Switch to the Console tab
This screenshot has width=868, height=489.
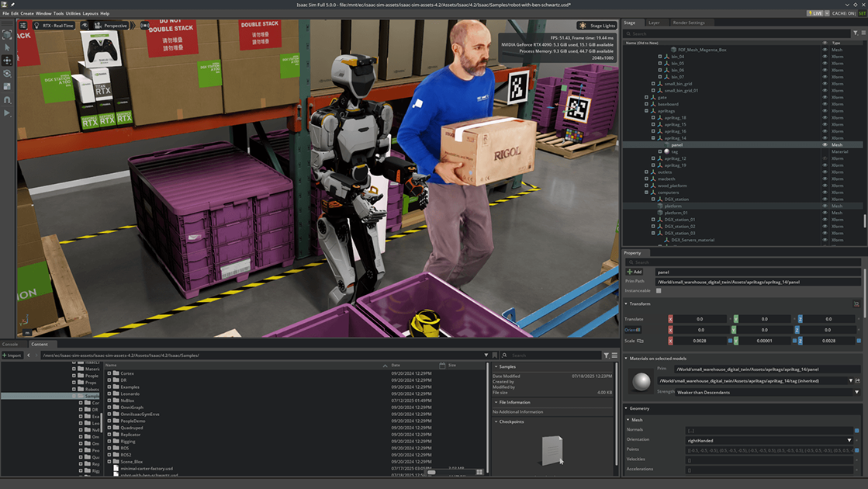(x=10, y=344)
